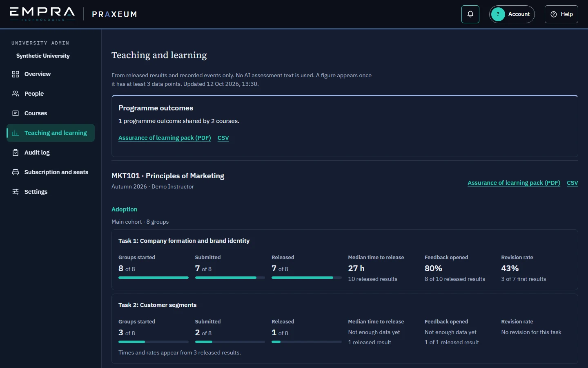The height and width of the screenshot is (368, 588).
Task: Click the People sidebar icon
Action: pyautogui.click(x=16, y=94)
